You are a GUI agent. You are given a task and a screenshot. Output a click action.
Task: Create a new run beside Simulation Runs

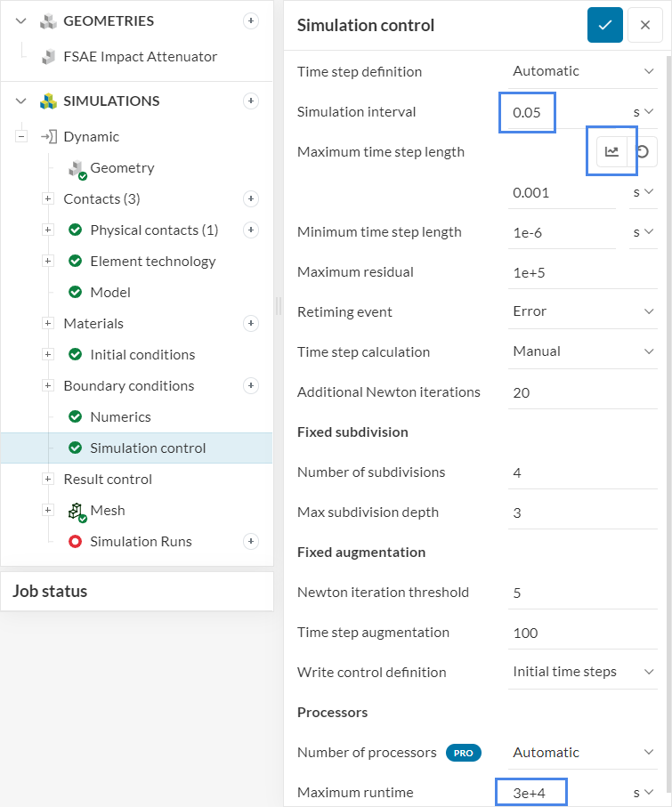[251, 541]
